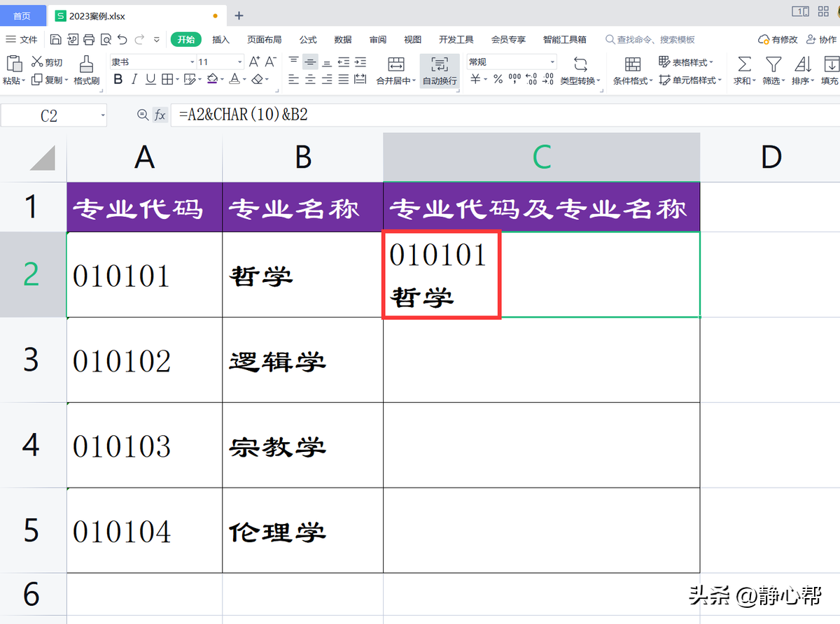Open number format dropdown (常规)
840x624 pixels.
(x=552, y=62)
